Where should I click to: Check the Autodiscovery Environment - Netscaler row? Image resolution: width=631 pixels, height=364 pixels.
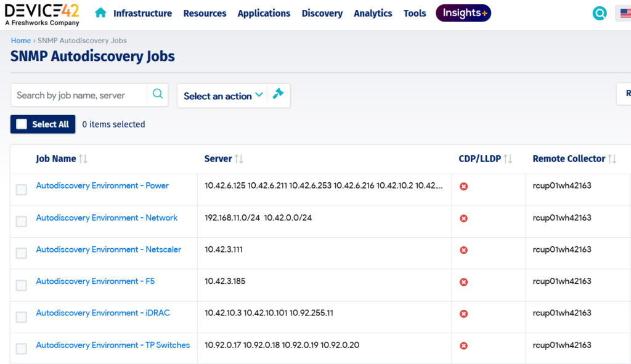pos(22,253)
